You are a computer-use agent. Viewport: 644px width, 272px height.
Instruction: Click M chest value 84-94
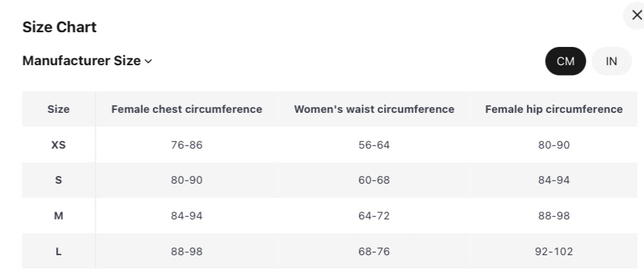coord(186,216)
